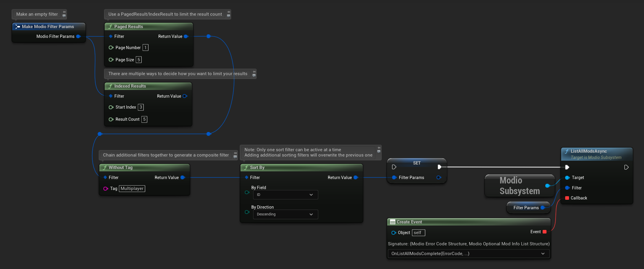Toggle pin on 'Make an empty filter' comment
The image size is (644, 269).
64,12
